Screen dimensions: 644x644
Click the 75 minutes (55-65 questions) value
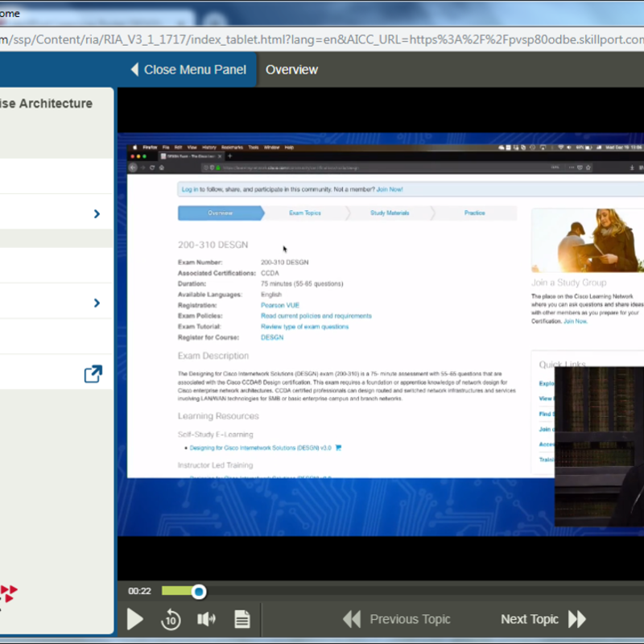click(302, 284)
